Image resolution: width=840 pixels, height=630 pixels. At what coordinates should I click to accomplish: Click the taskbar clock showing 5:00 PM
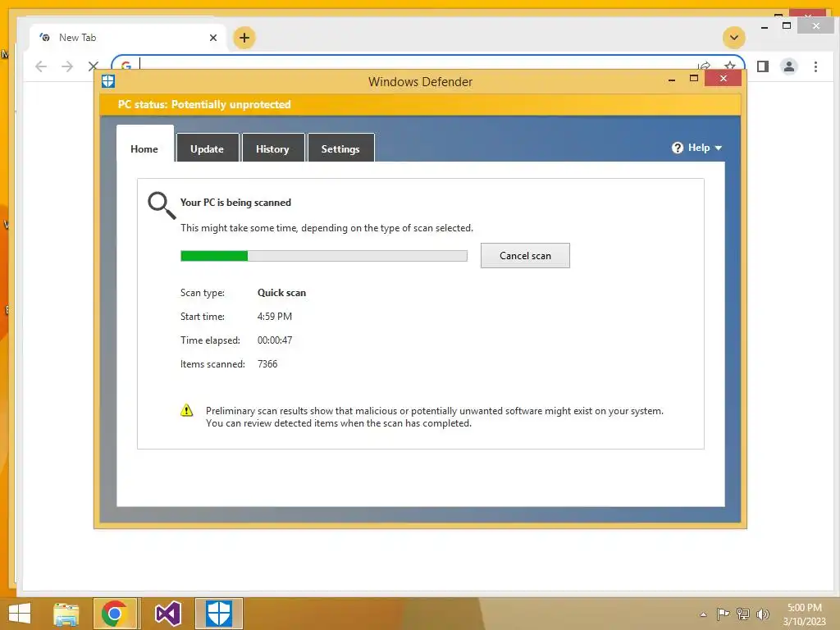tap(804, 614)
